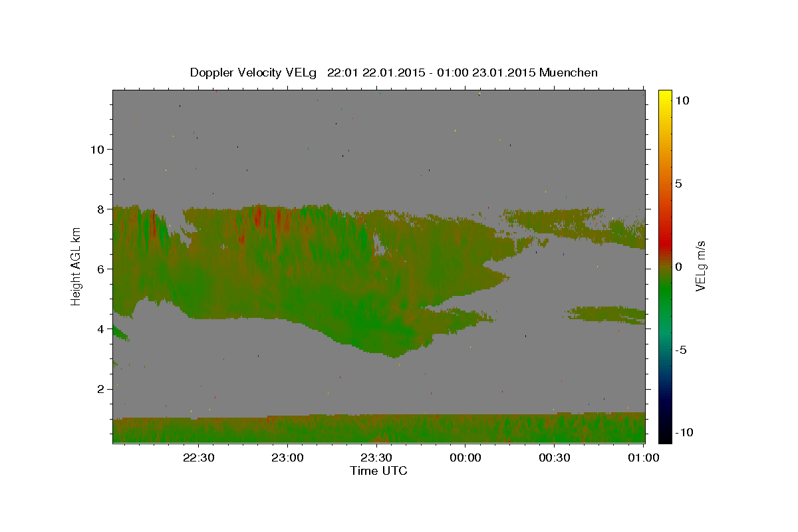Click the black bottom of the colorbar

pos(664,436)
